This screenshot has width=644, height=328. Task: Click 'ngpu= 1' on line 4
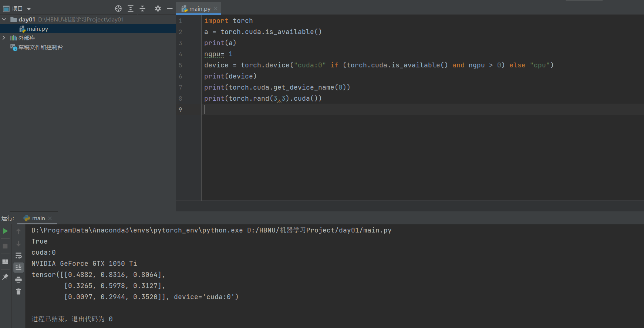218,54
